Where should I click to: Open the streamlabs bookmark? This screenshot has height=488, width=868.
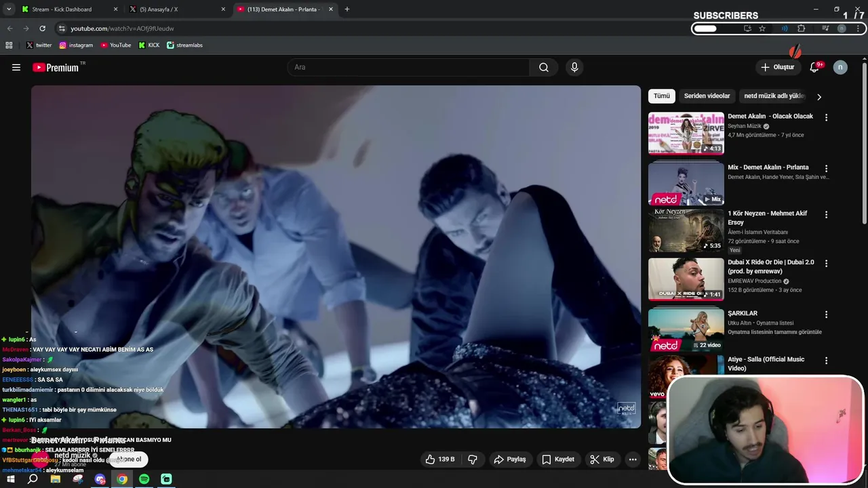click(185, 45)
